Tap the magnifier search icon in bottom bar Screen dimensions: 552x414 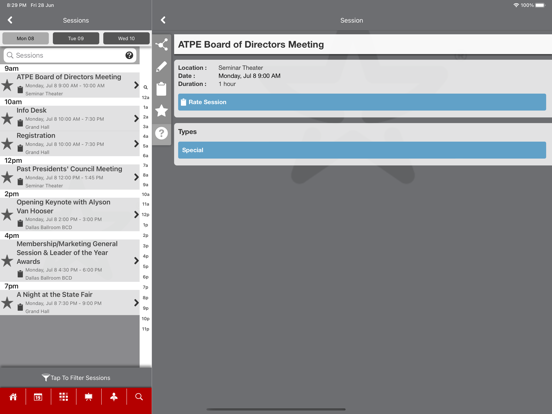click(139, 397)
